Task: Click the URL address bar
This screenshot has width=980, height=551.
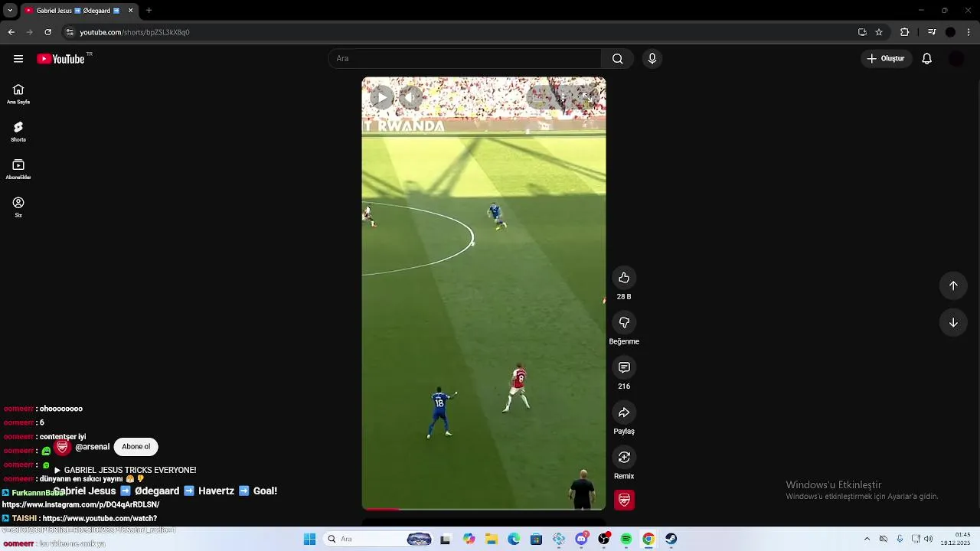Action: coord(459,32)
